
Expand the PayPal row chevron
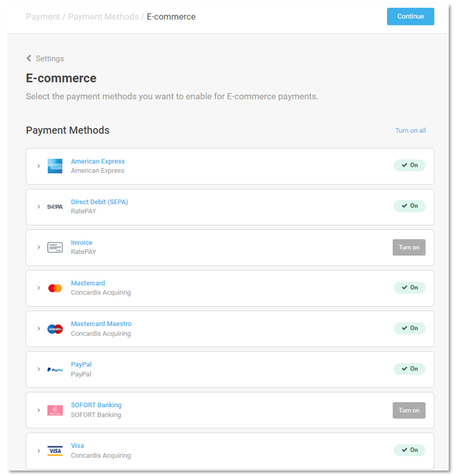(38, 369)
